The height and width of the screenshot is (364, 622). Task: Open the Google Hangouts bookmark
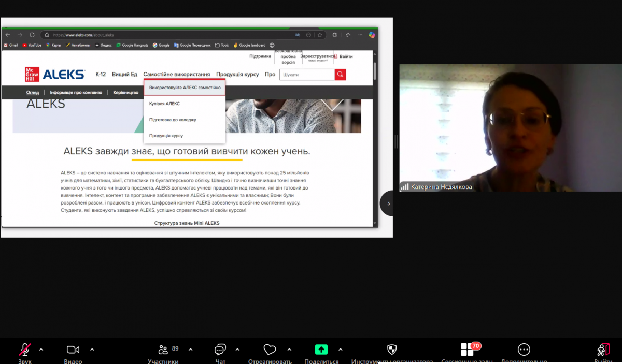coord(132,45)
